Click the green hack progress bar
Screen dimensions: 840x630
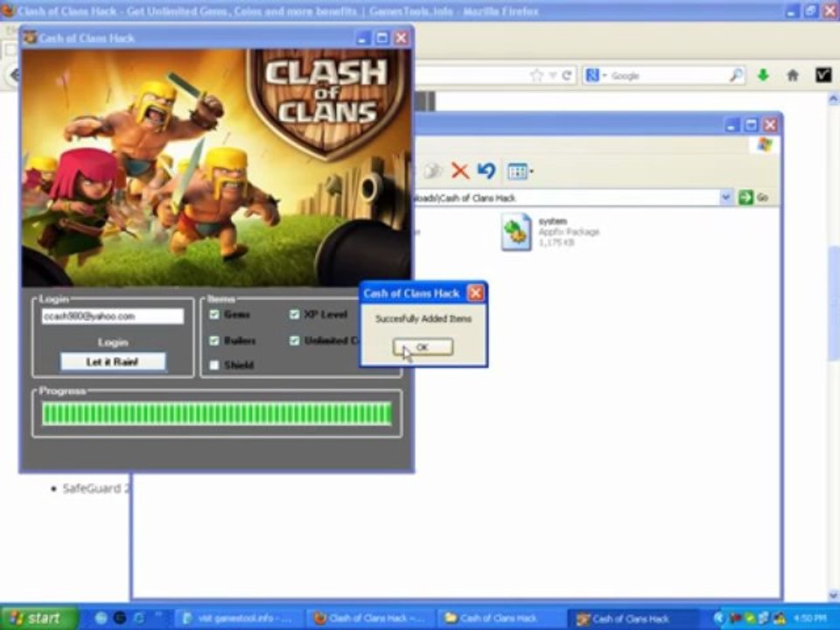[217, 414]
